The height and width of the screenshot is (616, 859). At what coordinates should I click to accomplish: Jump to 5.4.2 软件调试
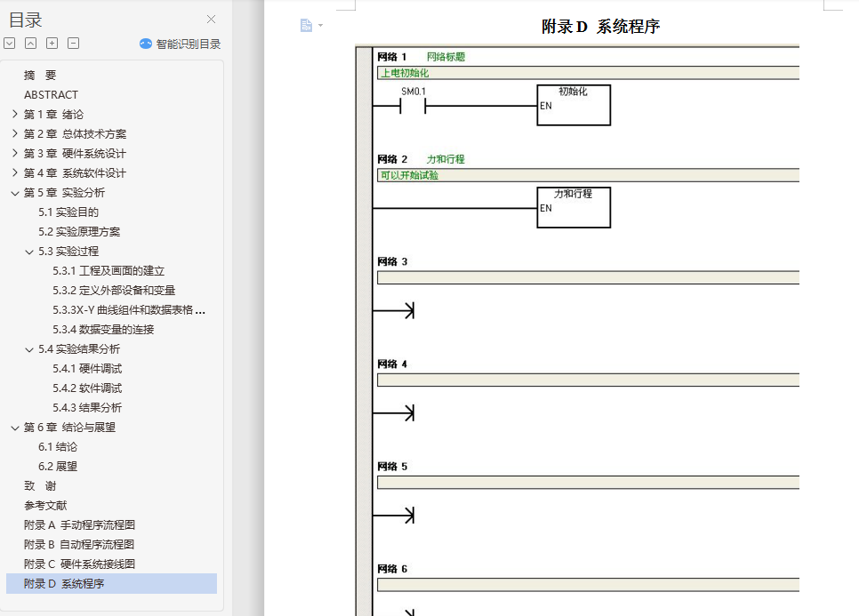[x=87, y=388]
